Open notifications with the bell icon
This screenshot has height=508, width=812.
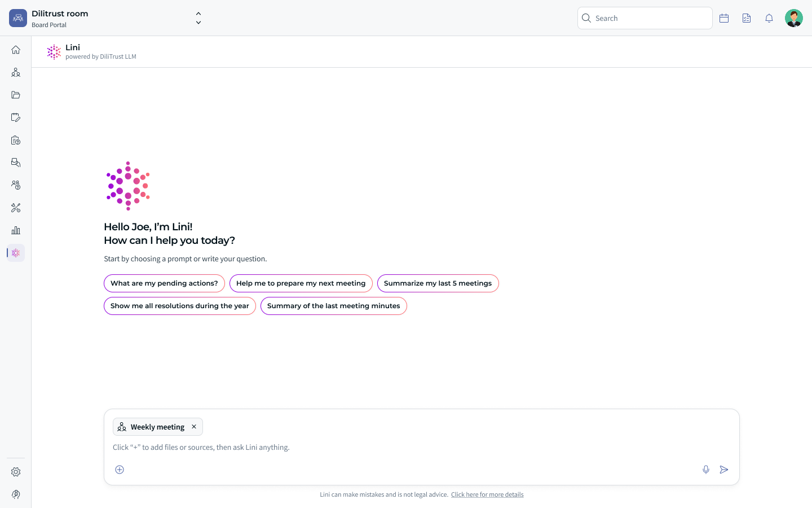[x=769, y=18]
